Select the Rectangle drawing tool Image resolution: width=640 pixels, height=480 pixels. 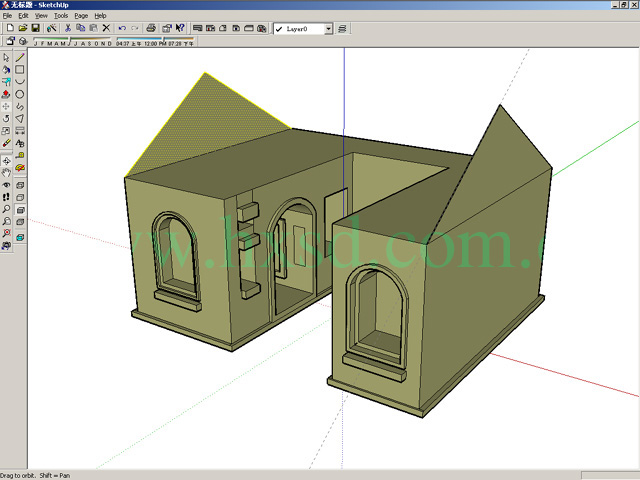pyautogui.click(x=20, y=70)
